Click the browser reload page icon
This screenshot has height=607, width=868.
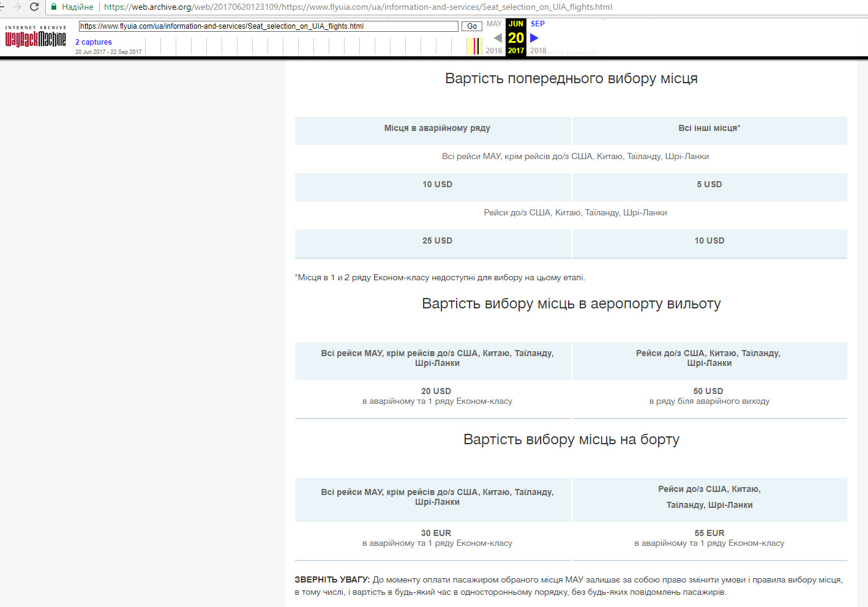pos(34,7)
